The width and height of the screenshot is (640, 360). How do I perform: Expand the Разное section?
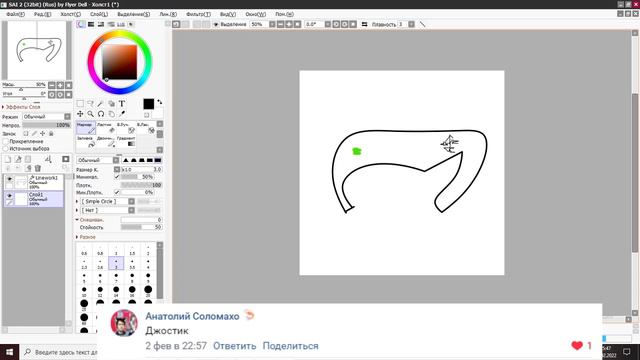pyautogui.click(x=86, y=237)
